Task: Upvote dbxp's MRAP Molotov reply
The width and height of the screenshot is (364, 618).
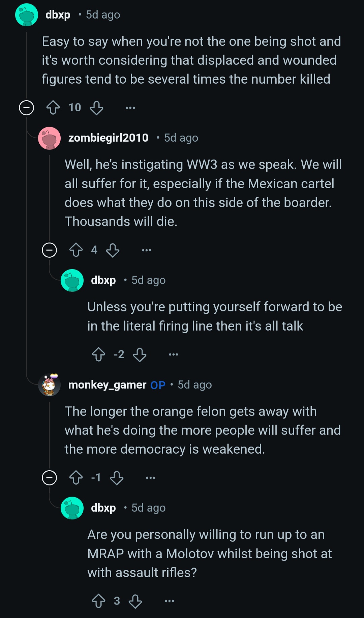Action: (98, 601)
